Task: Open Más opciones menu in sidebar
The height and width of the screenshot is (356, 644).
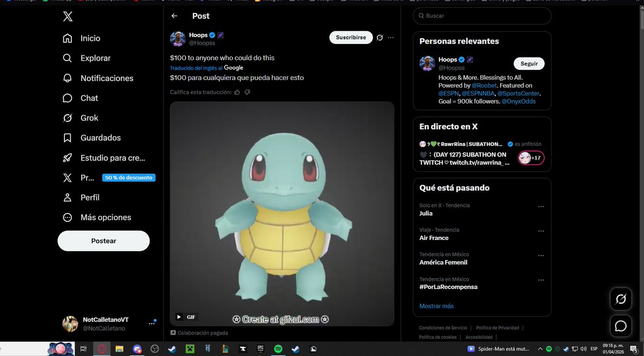Action: point(97,217)
